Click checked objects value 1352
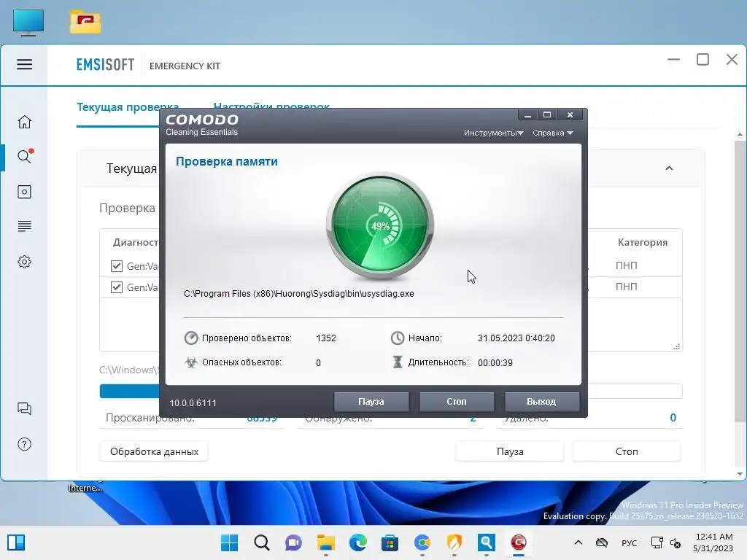747x560 pixels. [x=326, y=338]
